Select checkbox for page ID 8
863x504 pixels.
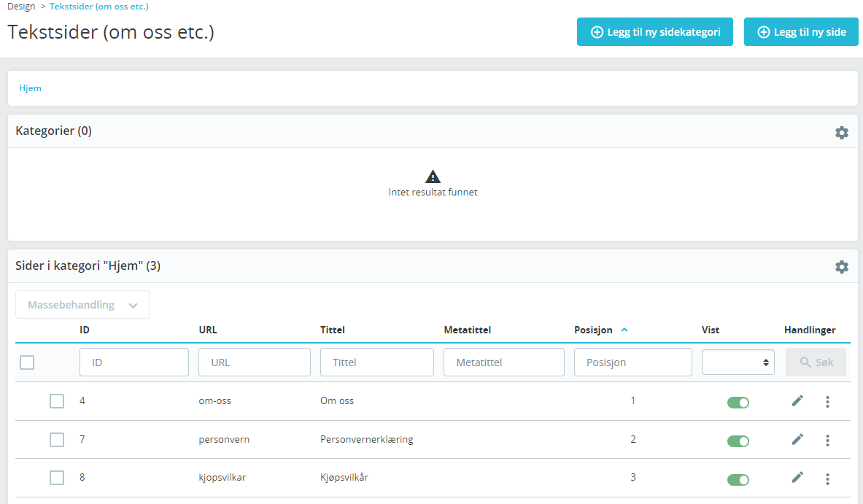point(57,478)
